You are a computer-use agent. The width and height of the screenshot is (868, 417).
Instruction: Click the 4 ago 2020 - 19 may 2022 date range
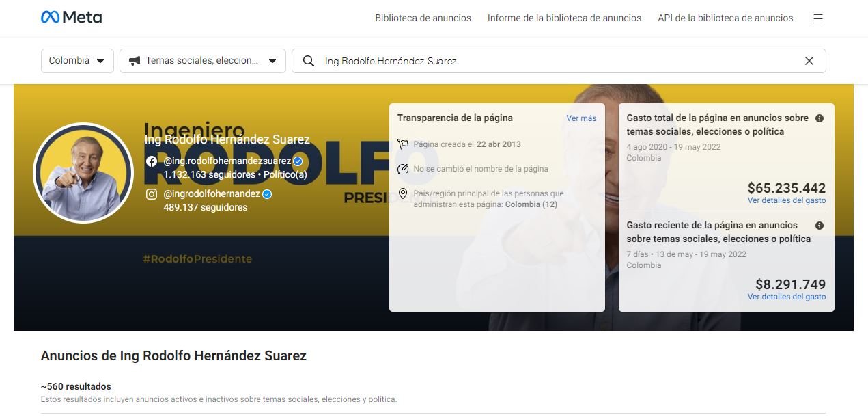coord(673,147)
